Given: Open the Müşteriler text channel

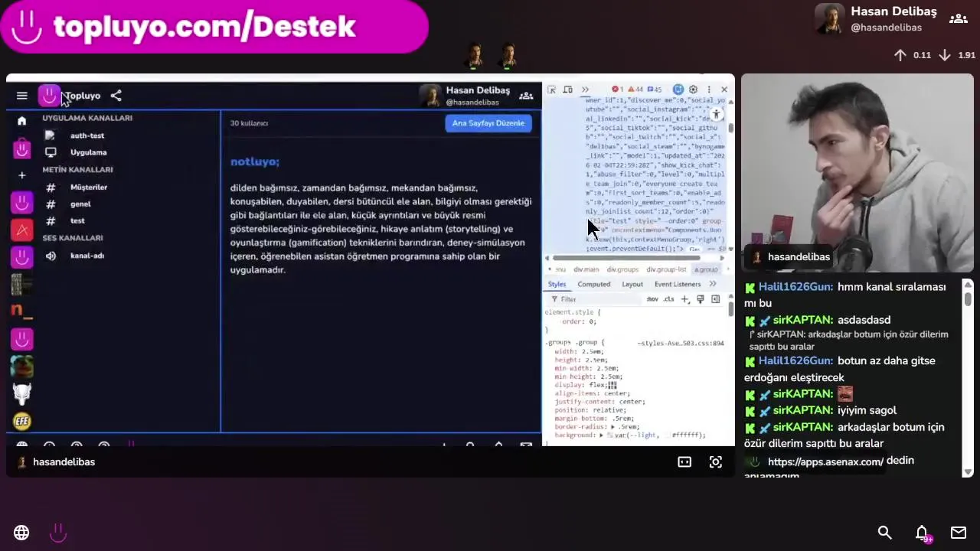Looking at the screenshot, I should (89, 187).
